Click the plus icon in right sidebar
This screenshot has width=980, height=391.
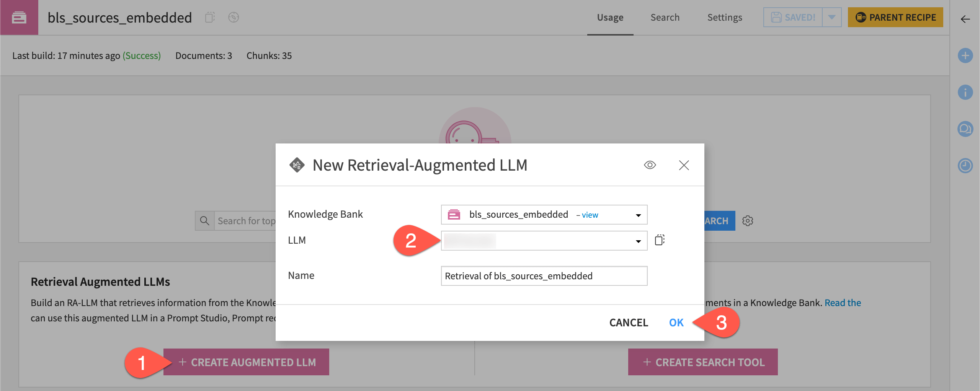pyautogui.click(x=965, y=55)
